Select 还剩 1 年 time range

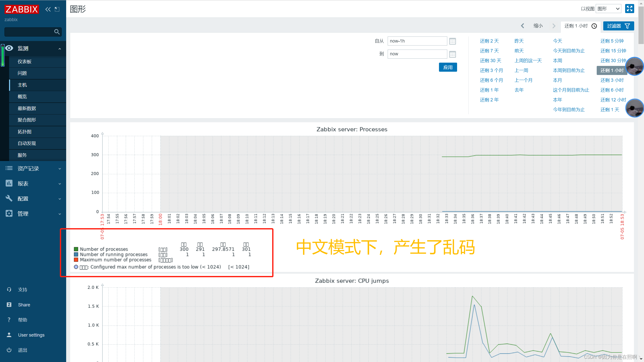coord(489,90)
